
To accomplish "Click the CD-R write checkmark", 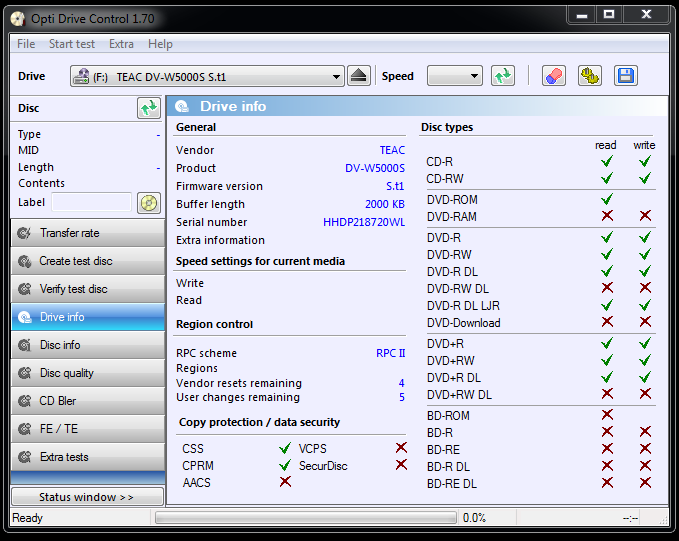I will click(x=645, y=162).
